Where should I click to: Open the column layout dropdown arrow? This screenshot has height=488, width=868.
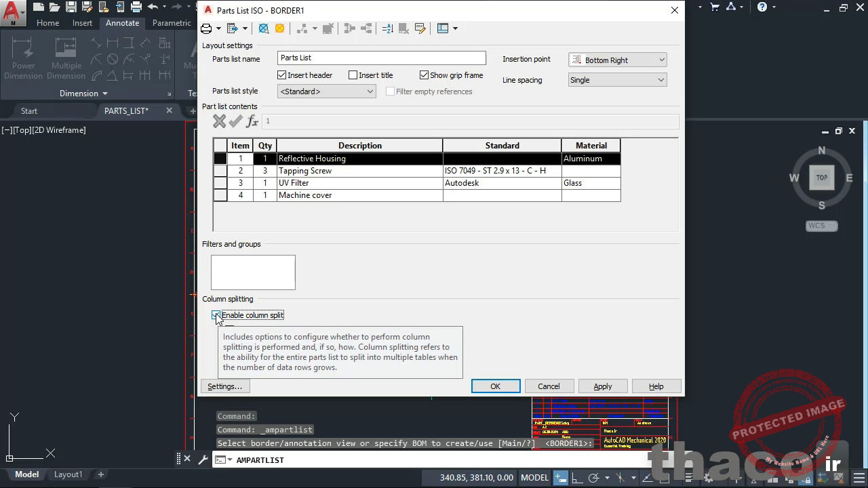coord(455,28)
